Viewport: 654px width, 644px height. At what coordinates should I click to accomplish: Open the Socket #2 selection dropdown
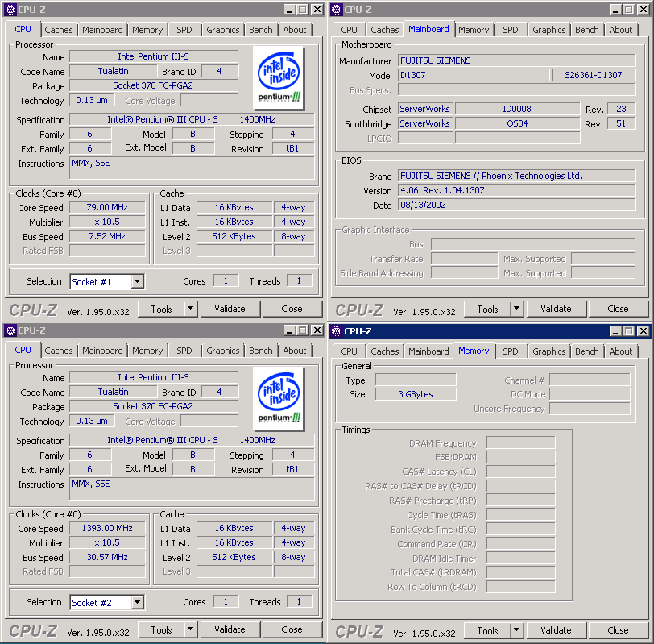[x=137, y=602]
